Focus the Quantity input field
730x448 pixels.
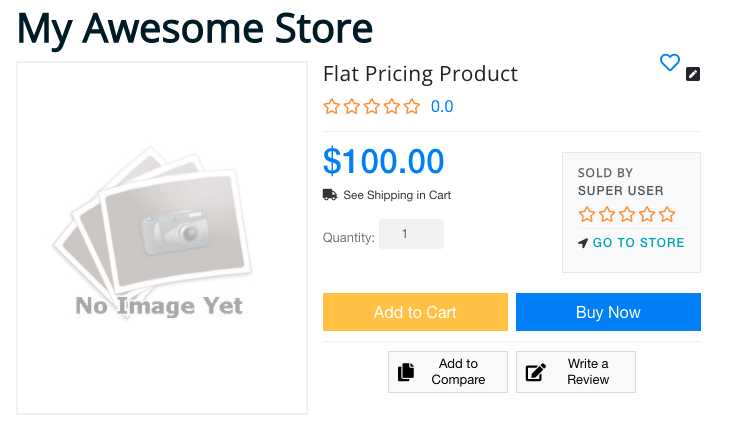point(411,234)
